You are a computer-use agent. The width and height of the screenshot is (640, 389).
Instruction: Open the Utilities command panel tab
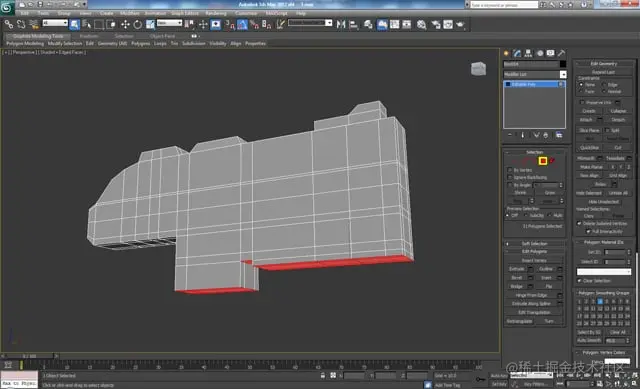pos(562,53)
